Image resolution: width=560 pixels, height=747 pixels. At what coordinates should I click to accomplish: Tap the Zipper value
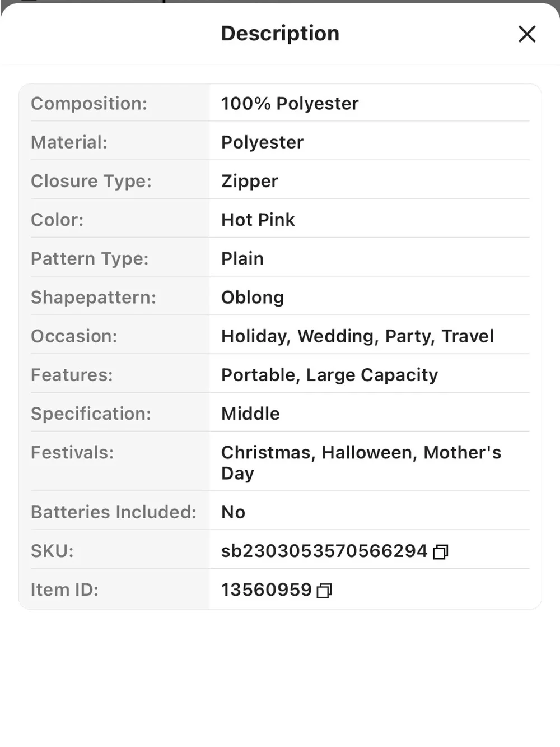pyautogui.click(x=250, y=182)
